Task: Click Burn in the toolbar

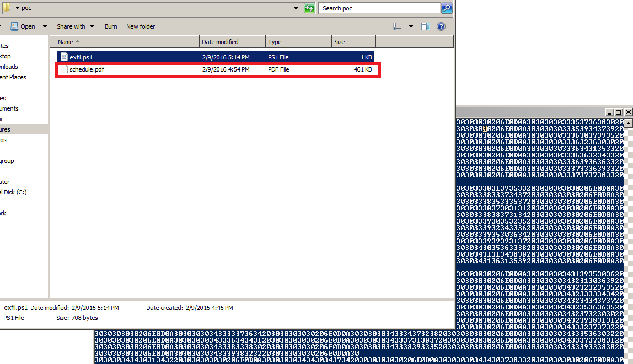Action: [x=111, y=26]
